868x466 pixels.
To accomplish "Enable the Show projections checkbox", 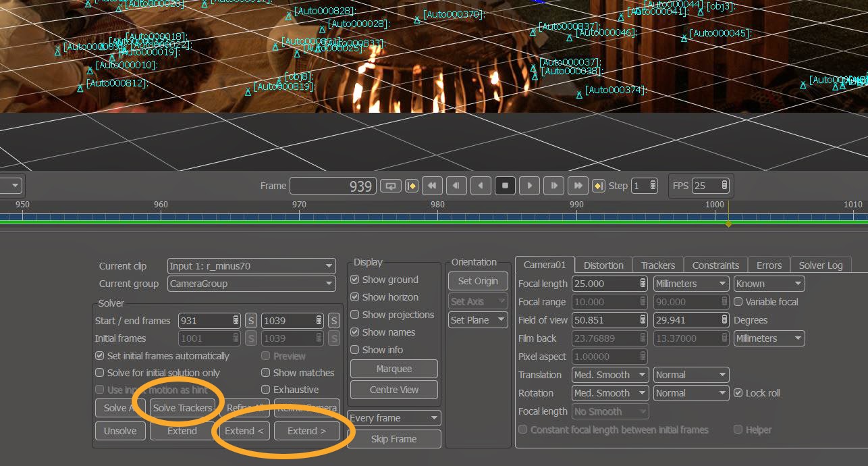I will tap(356, 315).
